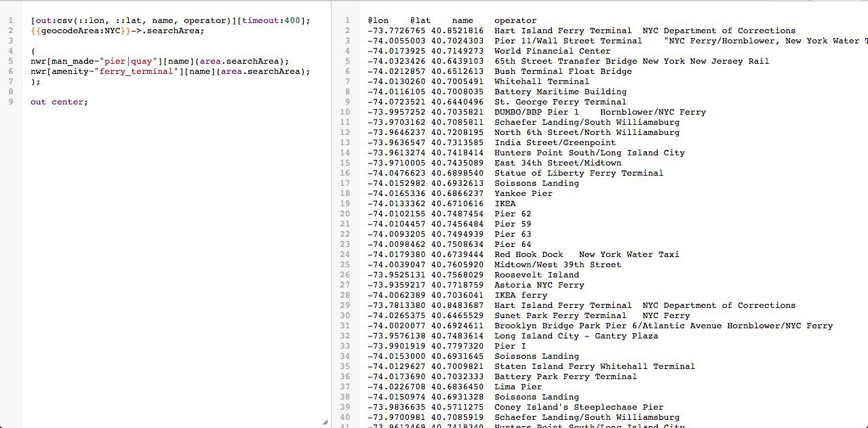The image size is (868, 428).
Task: Click "Astoria NYC Ferry" entry
Action: tap(539, 285)
